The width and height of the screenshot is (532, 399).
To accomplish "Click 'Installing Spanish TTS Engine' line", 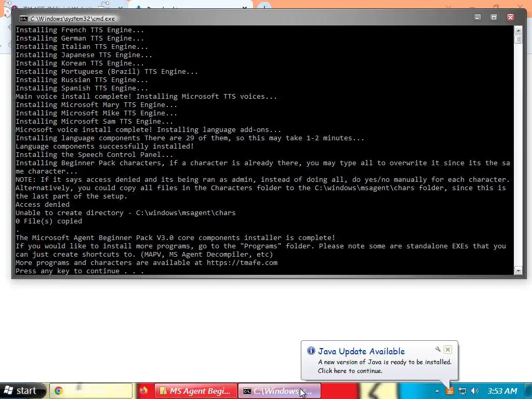I will click(x=82, y=88).
